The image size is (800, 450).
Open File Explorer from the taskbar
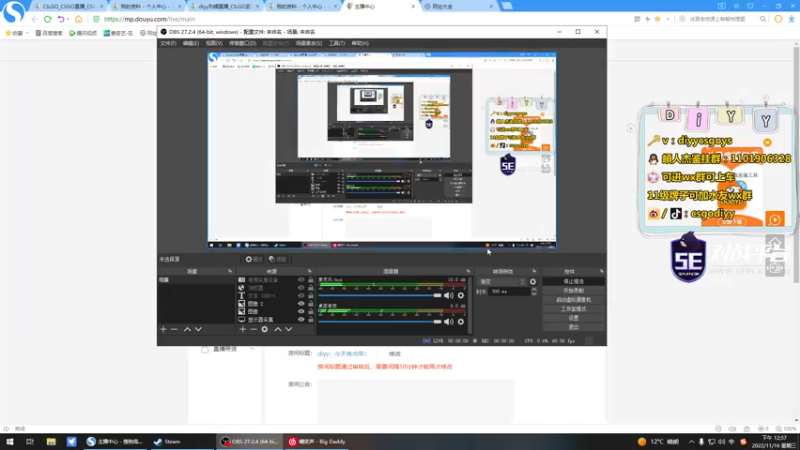(x=51, y=441)
